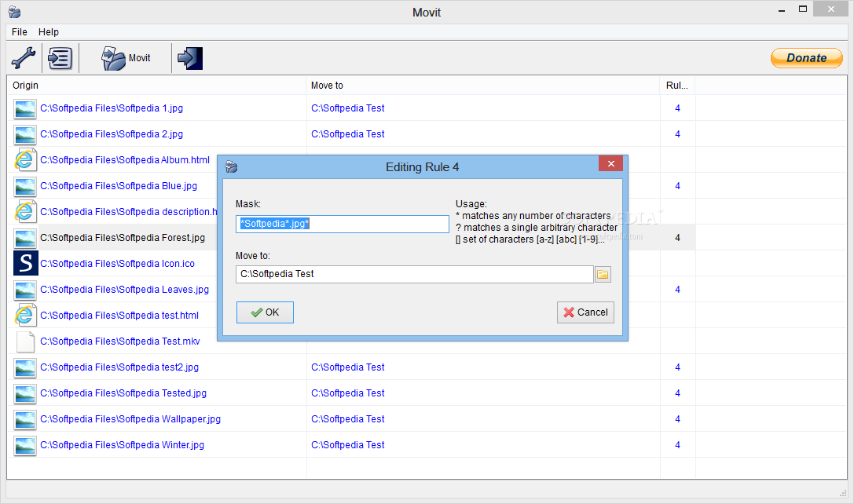Click image icon of Softpedia 2.jpg
This screenshot has width=854, height=504.
[x=25, y=134]
